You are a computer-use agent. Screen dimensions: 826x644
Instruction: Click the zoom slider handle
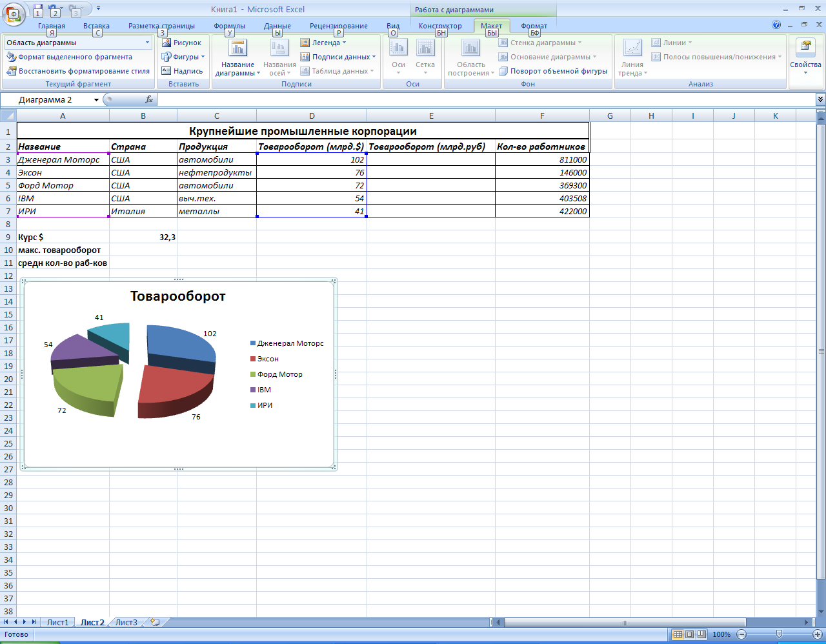coord(779,634)
